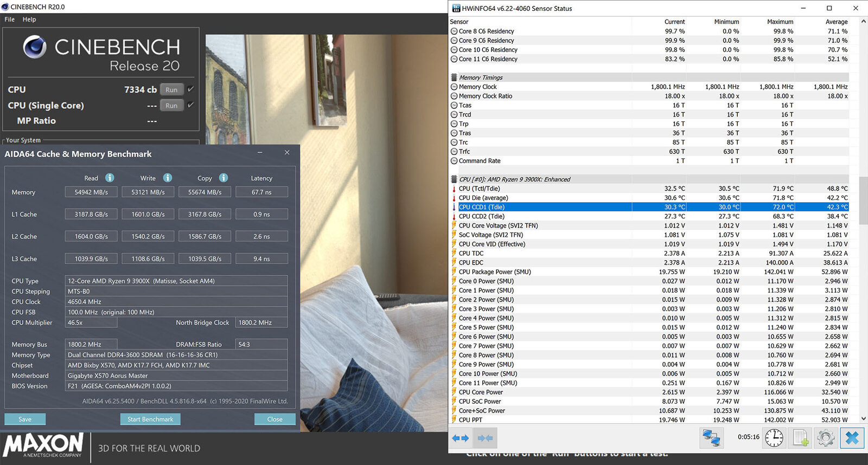Click the clock icon for Tcas sensor
The image size is (868, 465).
click(454, 105)
